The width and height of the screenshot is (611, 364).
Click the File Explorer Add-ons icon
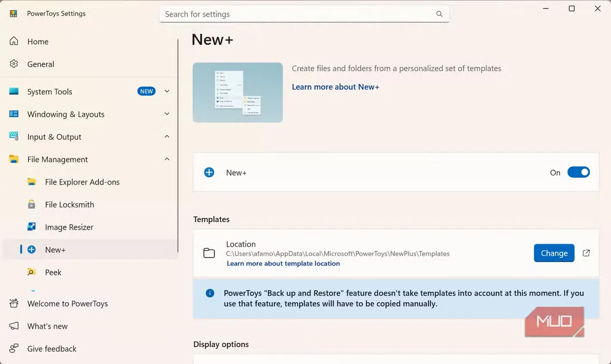[31, 182]
